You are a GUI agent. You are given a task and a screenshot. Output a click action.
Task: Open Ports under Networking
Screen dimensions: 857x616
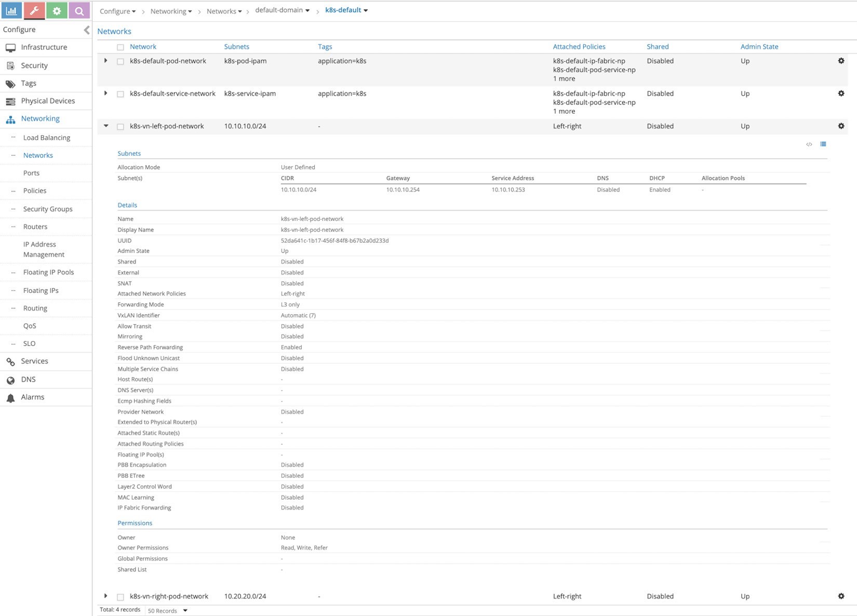point(31,173)
